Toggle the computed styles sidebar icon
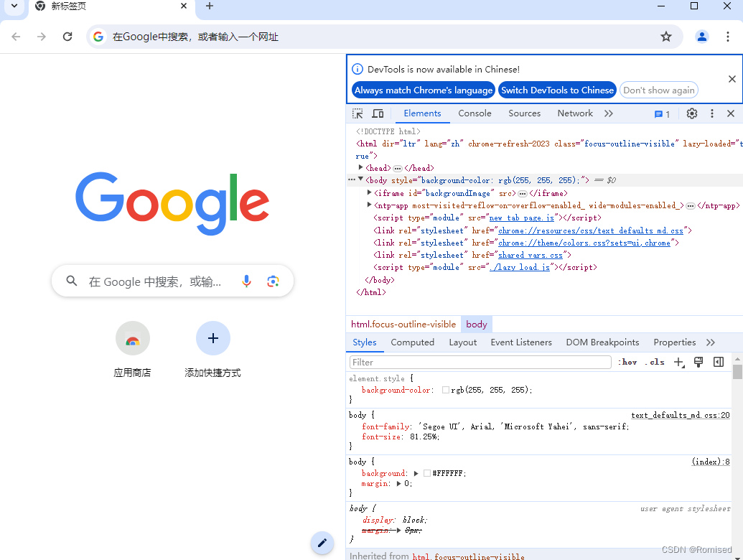Viewport: 743px width, 560px height. [719, 362]
